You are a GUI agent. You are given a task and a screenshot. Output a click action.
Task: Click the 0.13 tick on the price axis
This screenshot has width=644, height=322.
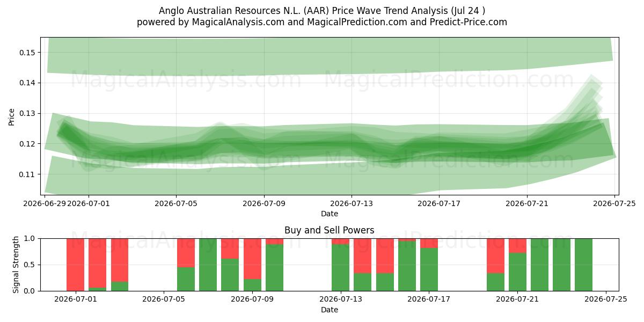coord(28,114)
